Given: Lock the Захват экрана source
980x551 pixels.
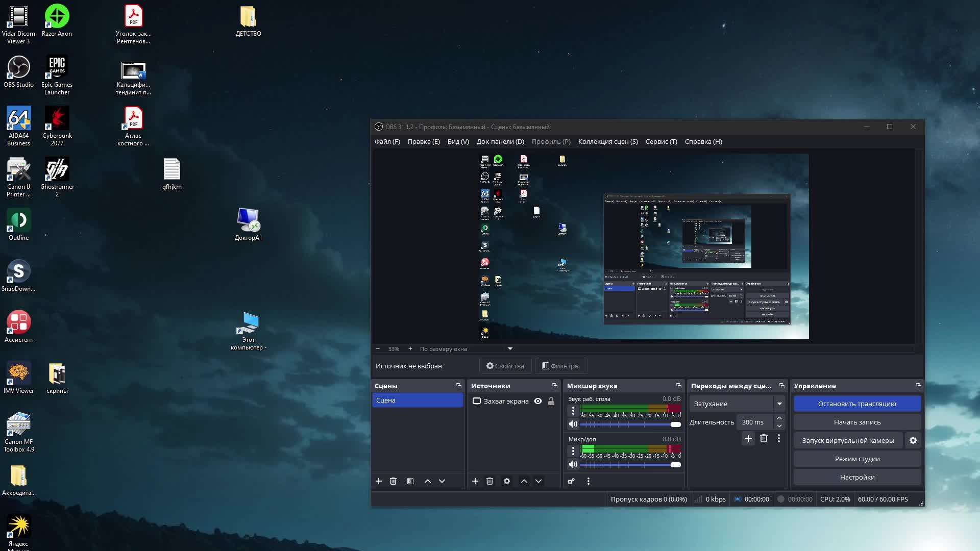Looking at the screenshot, I should 551,401.
